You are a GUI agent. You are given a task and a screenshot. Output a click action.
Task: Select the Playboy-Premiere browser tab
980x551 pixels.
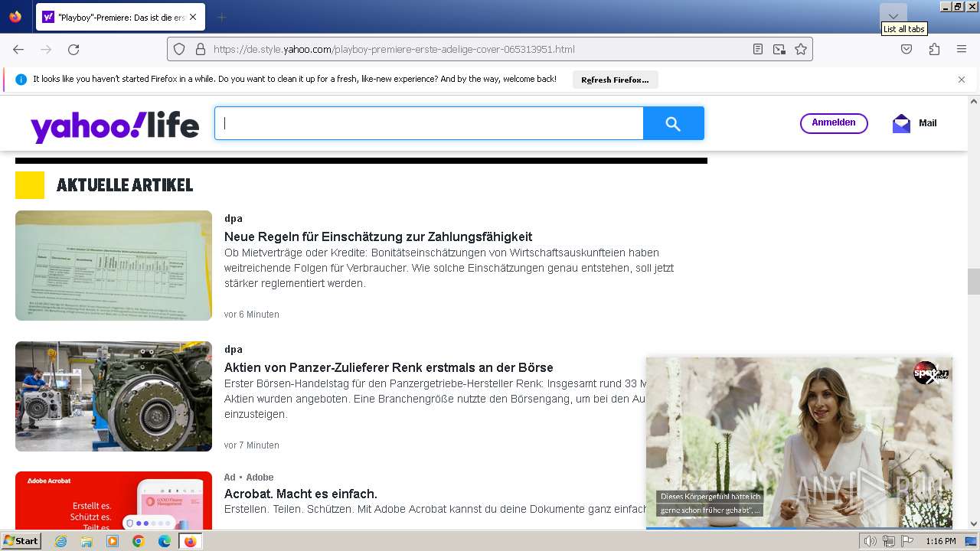point(119,17)
